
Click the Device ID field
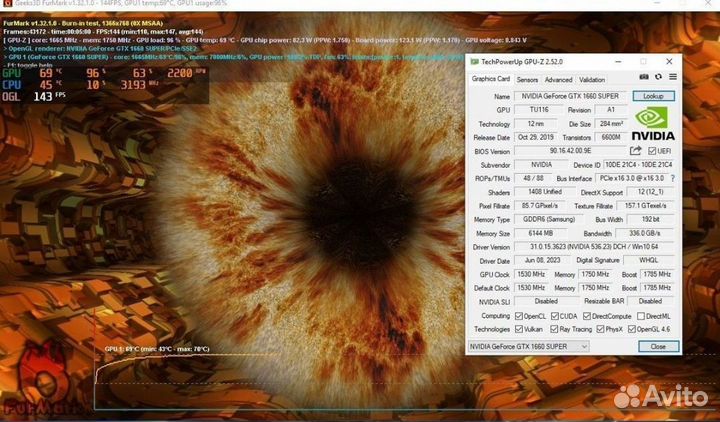tap(638, 164)
